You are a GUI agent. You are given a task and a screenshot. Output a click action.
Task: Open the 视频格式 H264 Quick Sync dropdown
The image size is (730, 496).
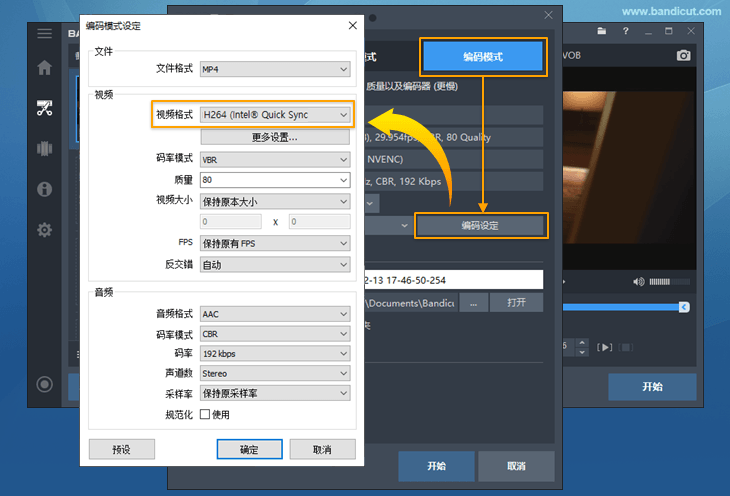tap(275, 115)
